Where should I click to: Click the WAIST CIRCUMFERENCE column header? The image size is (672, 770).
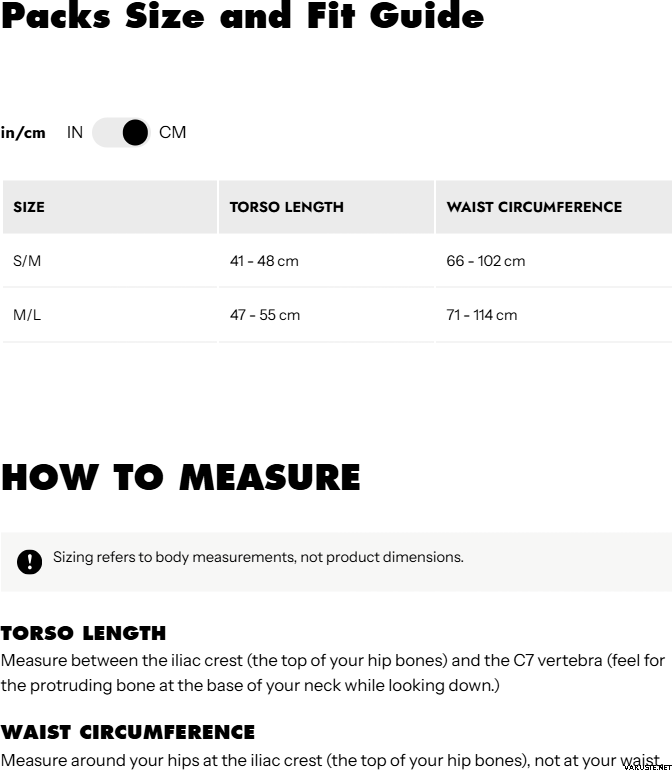click(x=534, y=207)
